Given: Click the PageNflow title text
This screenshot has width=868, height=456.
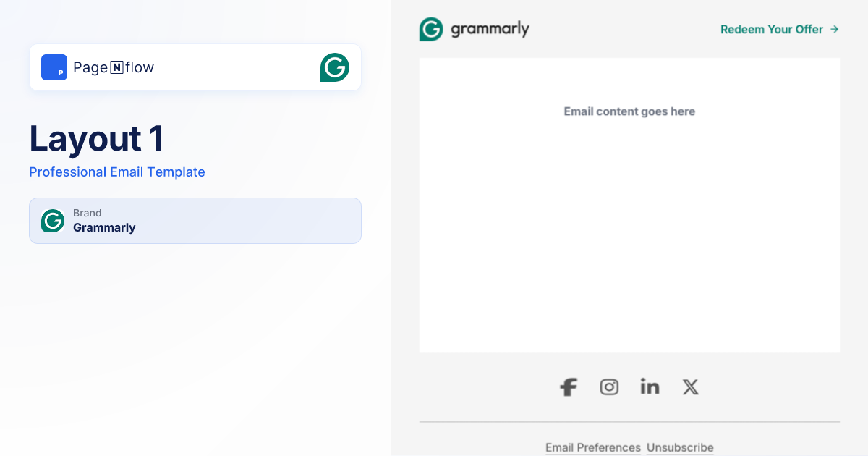Looking at the screenshot, I should coord(114,68).
